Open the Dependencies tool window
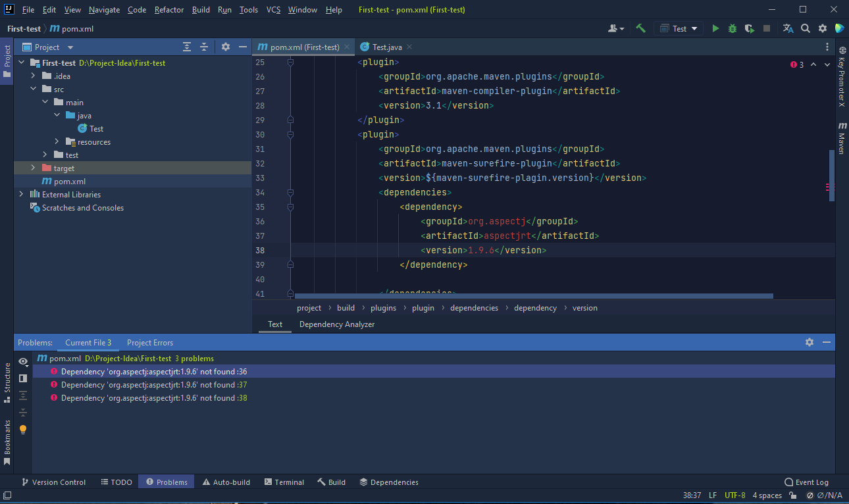849x504 pixels. (388, 482)
